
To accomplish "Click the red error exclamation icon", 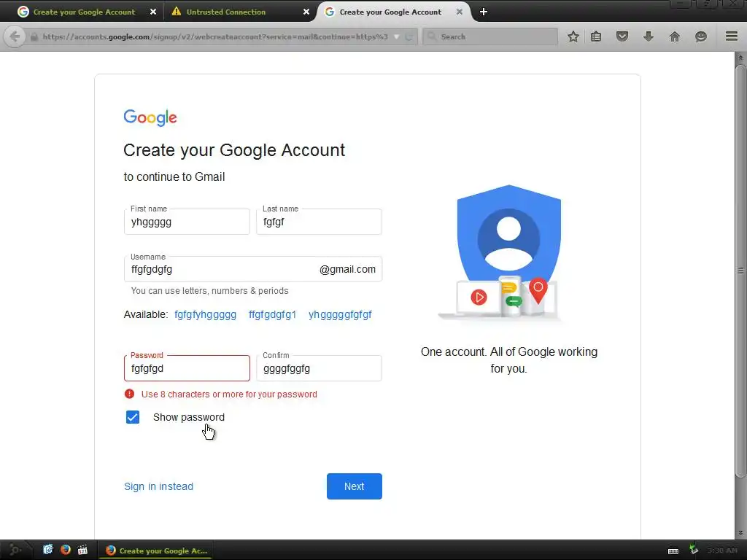I will point(129,394).
